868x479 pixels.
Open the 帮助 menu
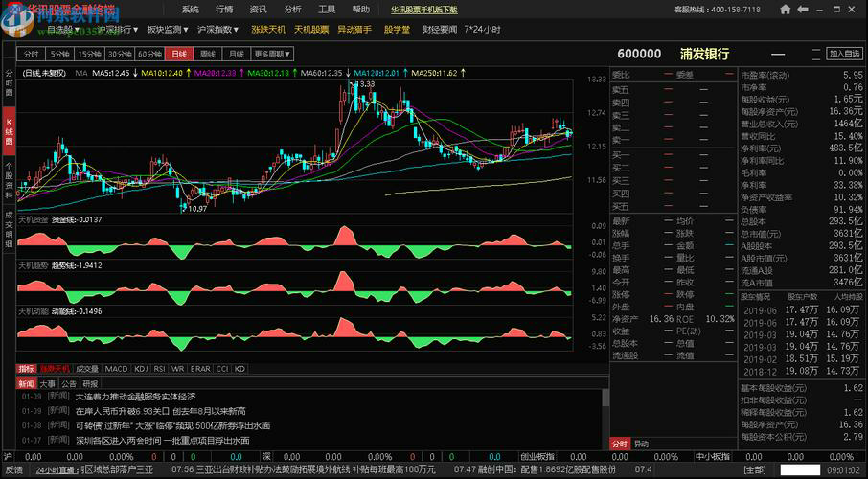coord(361,10)
